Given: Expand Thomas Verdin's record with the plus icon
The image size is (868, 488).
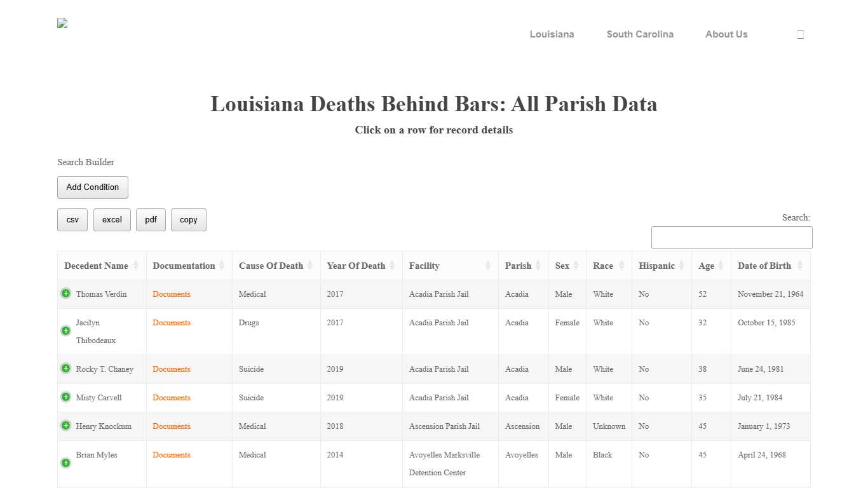Looking at the screenshot, I should [x=65, y=293].
